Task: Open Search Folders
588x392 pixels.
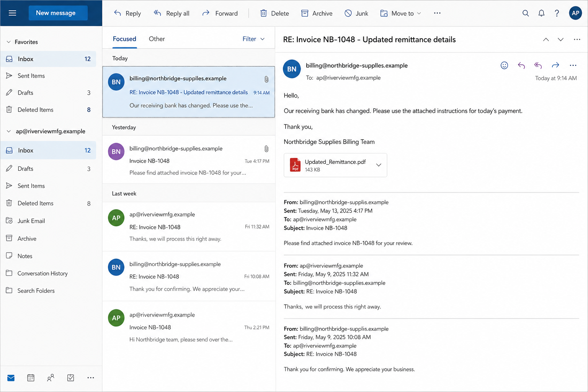Action: tap(48, 291)
